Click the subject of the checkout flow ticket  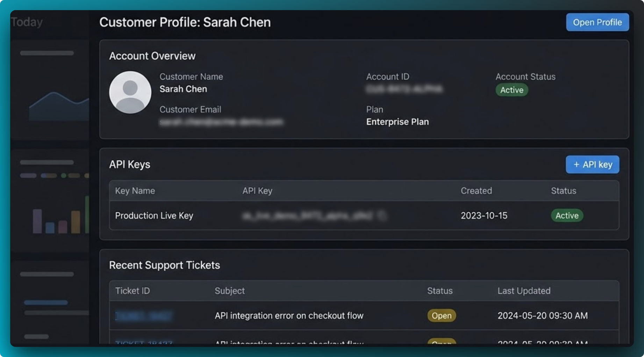coord(289,315)
